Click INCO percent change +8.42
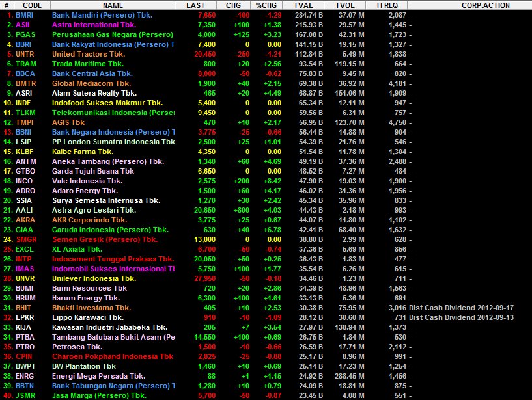 272,181
